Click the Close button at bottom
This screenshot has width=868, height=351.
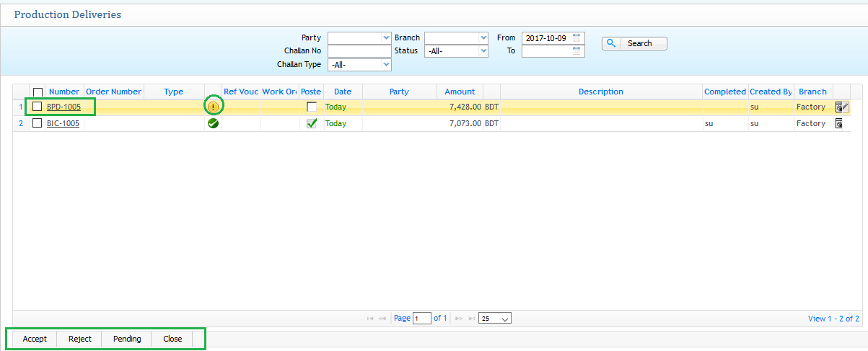coord(172,339)
